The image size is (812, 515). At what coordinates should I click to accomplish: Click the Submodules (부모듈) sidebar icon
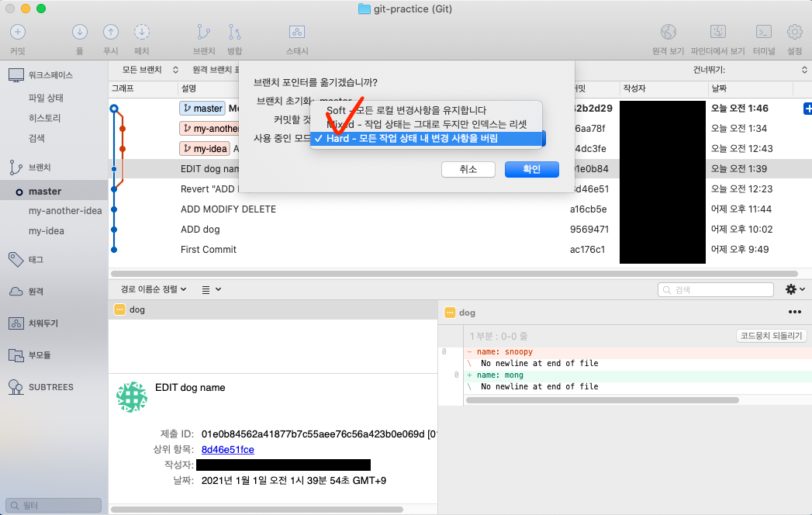coord(16,355)
